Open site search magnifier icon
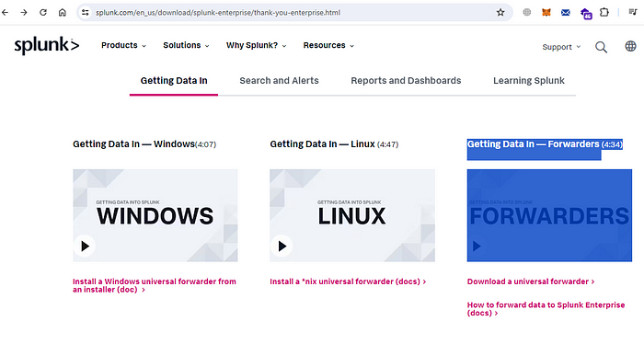Viewport: 644px width, 344px height. tap(602, 47)
